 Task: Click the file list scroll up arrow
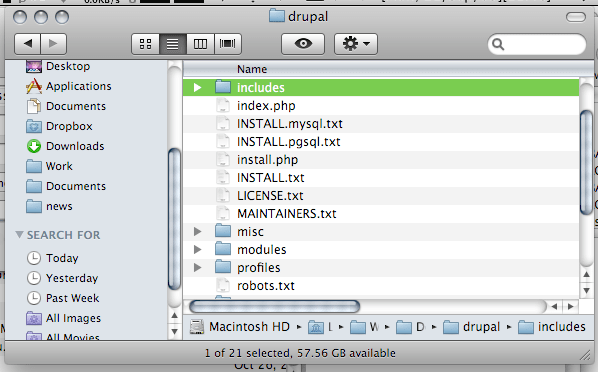(x=587, y=275)
